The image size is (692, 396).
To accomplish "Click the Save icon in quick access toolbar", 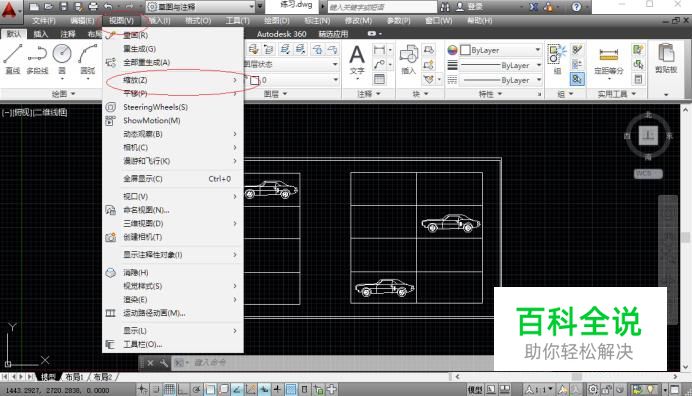I will pos(64,7).
